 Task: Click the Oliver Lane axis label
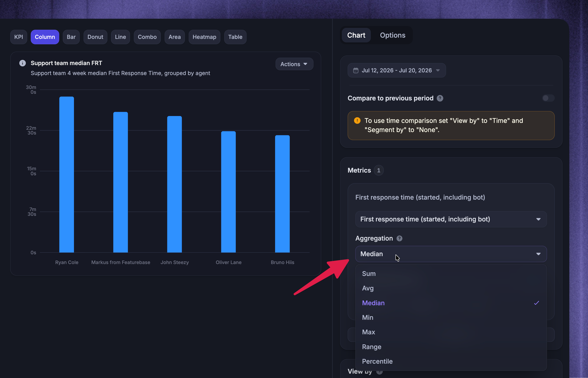pos(229,262)
